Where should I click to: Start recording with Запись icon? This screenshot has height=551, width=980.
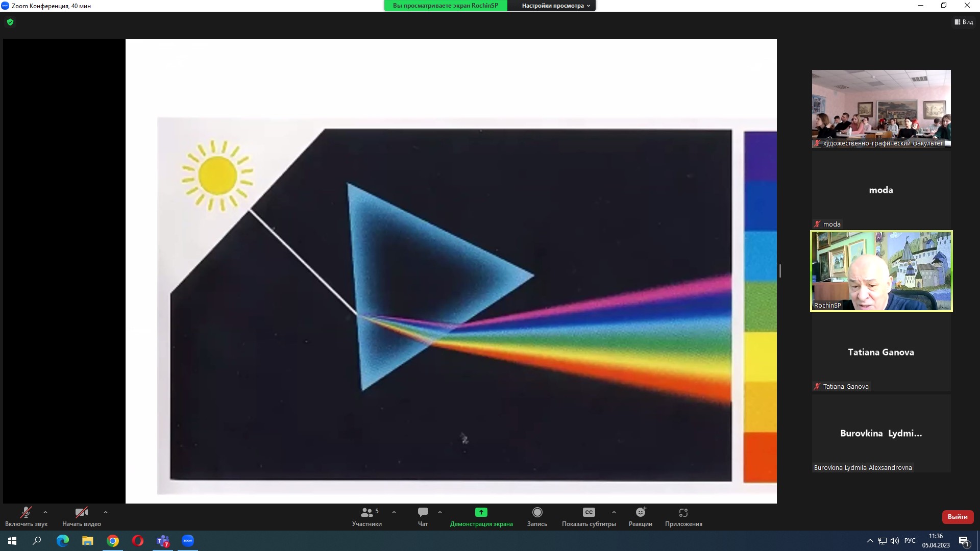(537, 513)
